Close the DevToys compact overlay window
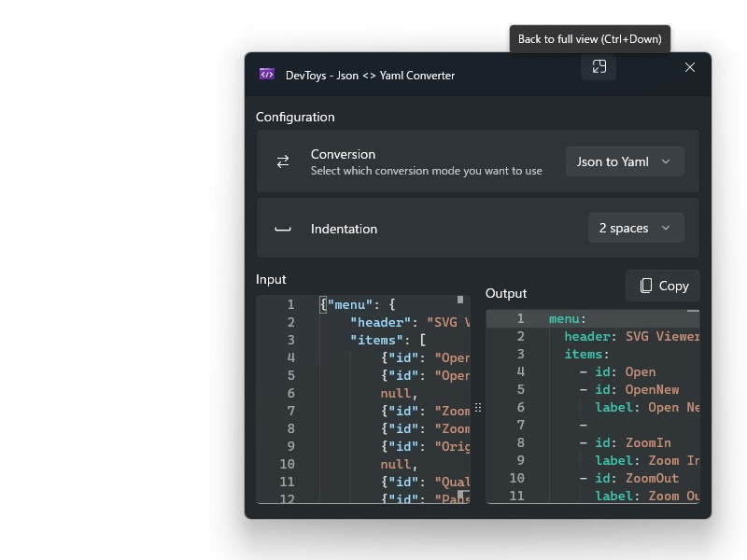Screen dimensions: 747x560 [689, 67]
